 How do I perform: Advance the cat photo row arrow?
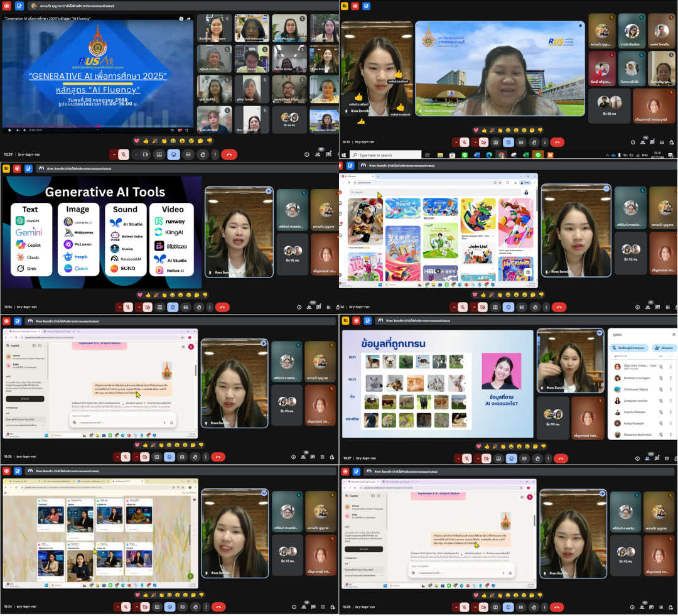pos(465,383)
